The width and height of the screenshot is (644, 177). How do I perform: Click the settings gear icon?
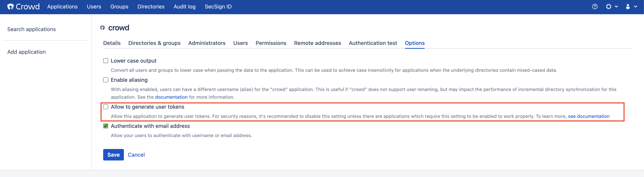click(x=609, y=7)
